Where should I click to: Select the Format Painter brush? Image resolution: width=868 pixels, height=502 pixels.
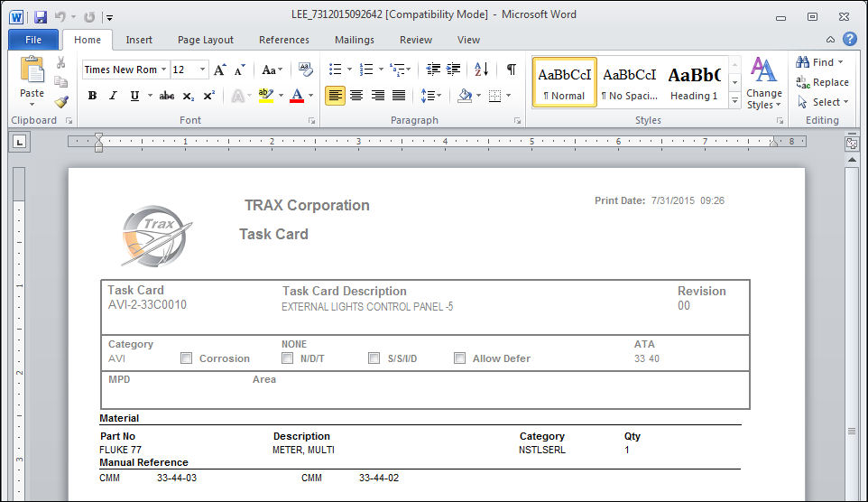click(x=60, y=102)
